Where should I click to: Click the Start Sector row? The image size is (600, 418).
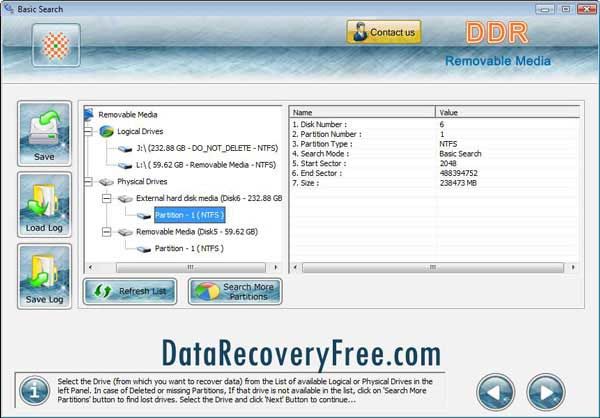[434, 163]
